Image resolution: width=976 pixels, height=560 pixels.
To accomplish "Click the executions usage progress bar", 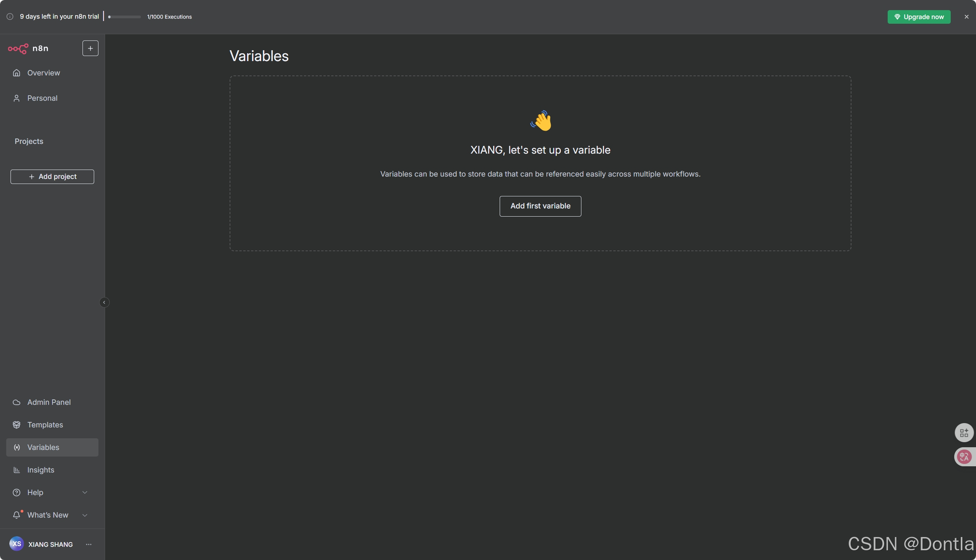I will click(125, 17).
